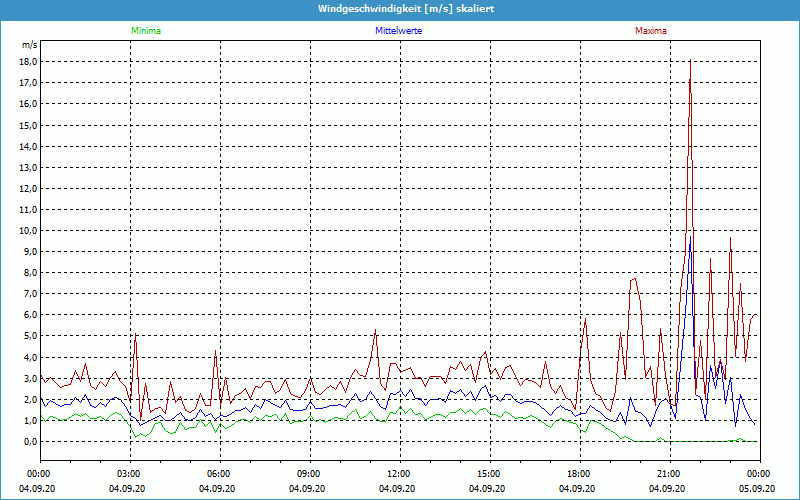The width and height of the screenshot is (800, 500).
Task: Click the 10,0 y-axis value
Action: pyautogui.click(x=29, y=230)
